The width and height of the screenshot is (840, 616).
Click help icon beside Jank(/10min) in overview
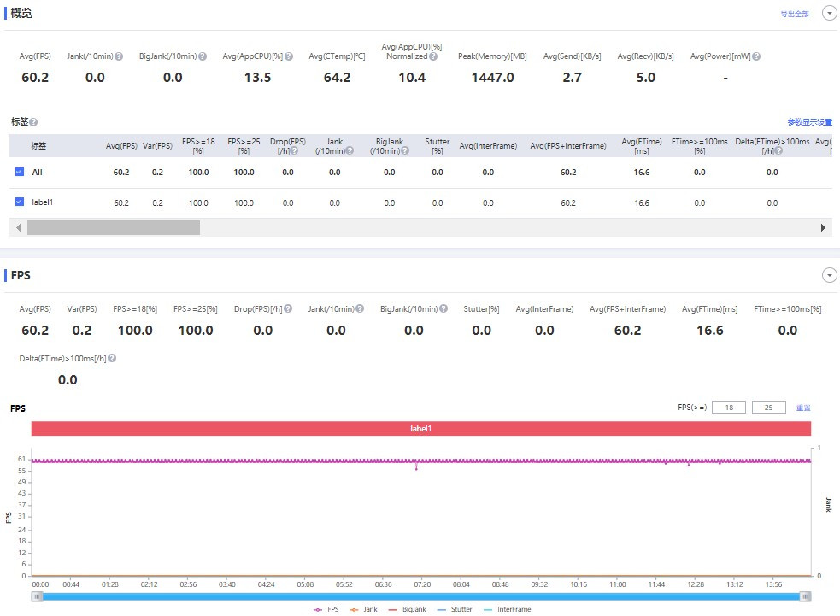pos(119,56)
